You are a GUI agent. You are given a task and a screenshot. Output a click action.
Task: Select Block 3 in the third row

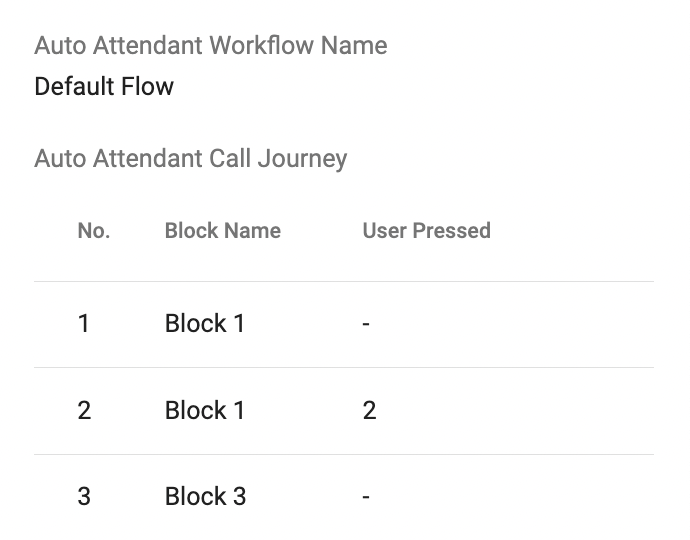[x=206, y=496]
